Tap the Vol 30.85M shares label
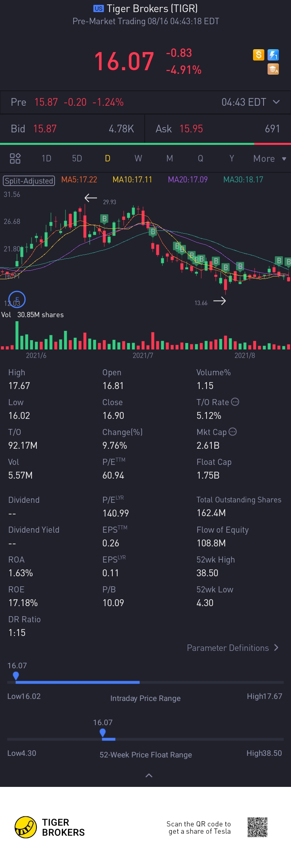Viewport: 291px width, 868px height. (x=32, y=315)
